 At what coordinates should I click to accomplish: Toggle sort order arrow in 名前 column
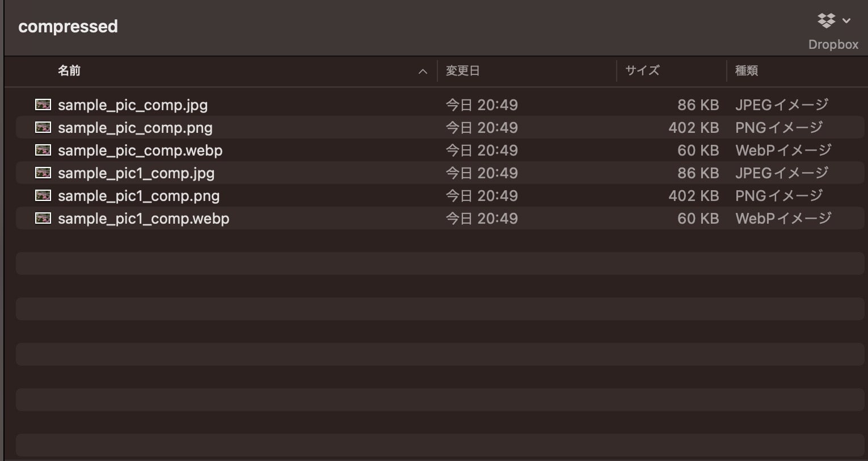423,71
